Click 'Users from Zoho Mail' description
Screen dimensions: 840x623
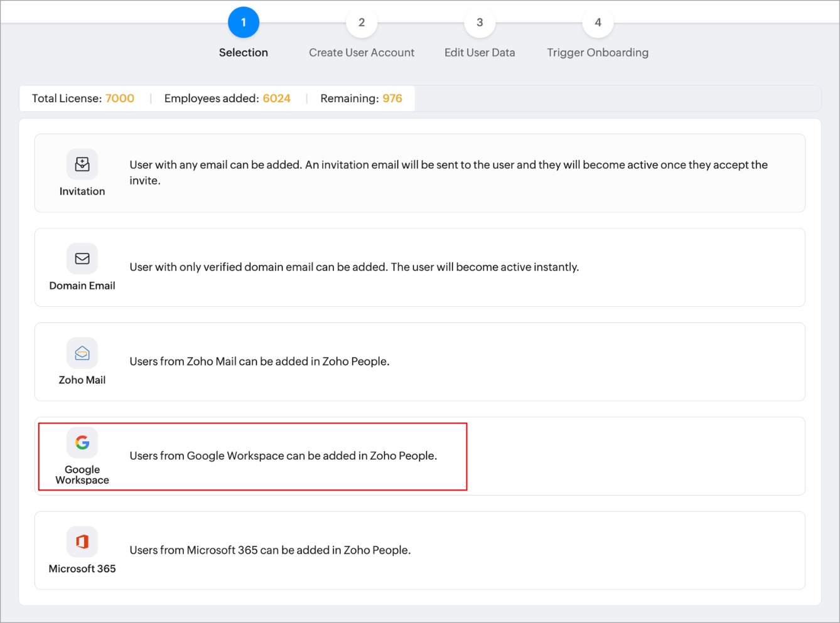259,361
